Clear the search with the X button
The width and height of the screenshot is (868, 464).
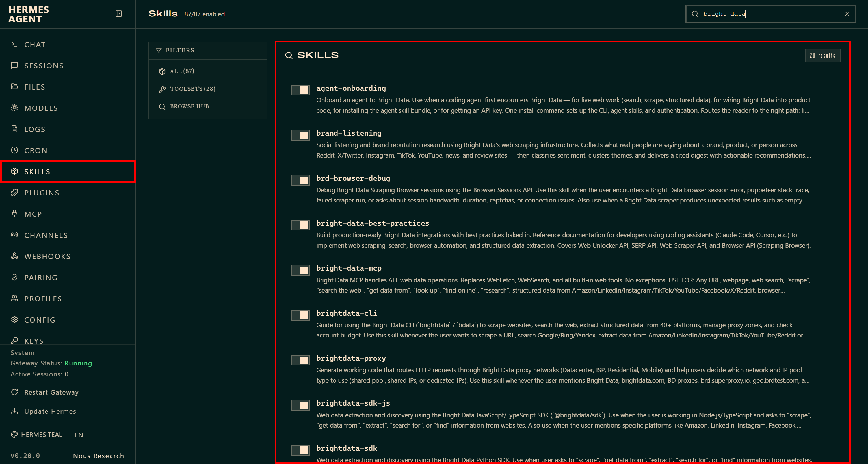pyautogui.click(x=847, y=14)
